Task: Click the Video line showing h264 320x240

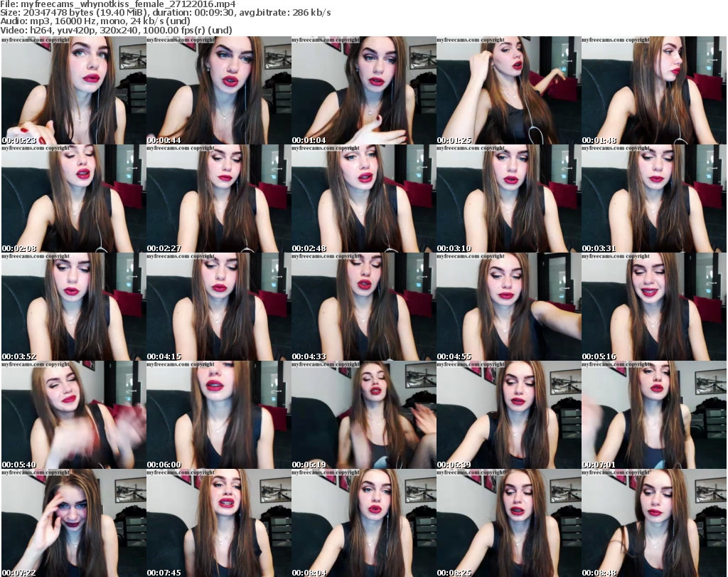Action: point(116,30)
